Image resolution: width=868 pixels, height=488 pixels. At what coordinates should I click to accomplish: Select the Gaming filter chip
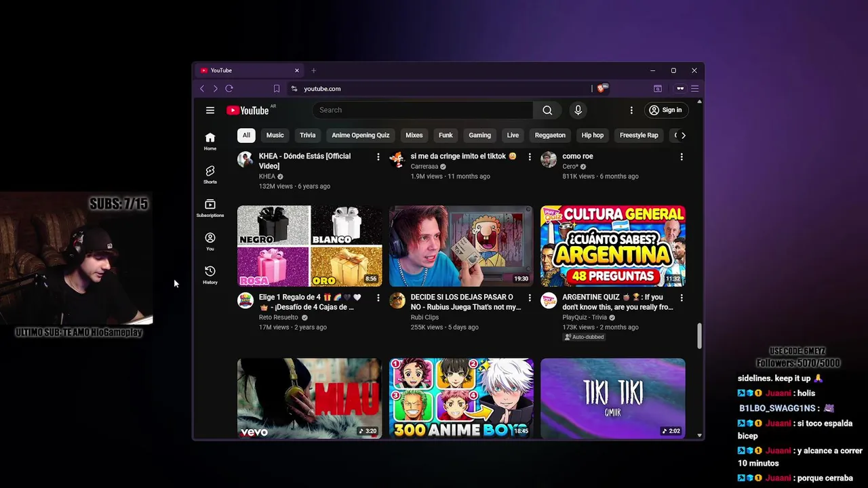click(479, 135)
